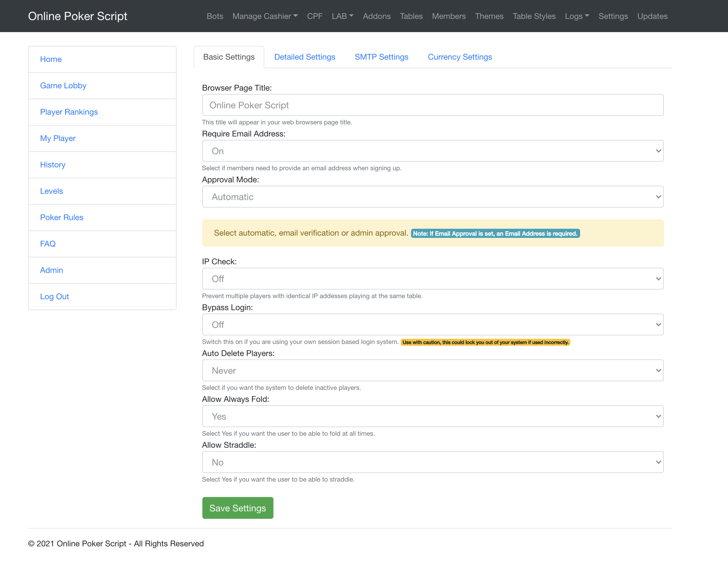The height and width of the screenshot is (579, 728).
Task: Open the Allow Straddle dropdown
Action: tap(433, 462)
